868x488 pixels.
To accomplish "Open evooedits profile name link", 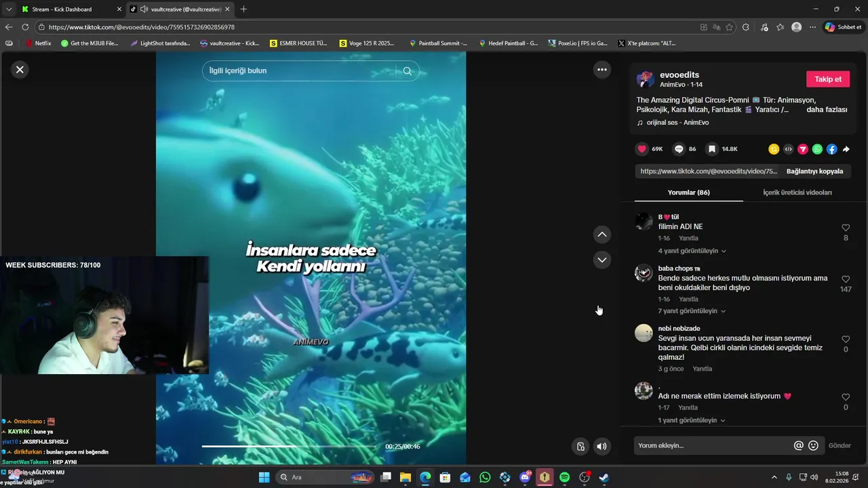I will coord(679,75).
